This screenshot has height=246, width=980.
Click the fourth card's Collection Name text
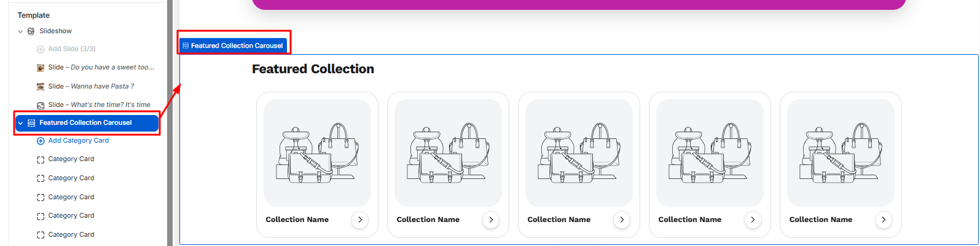point(689,220)
